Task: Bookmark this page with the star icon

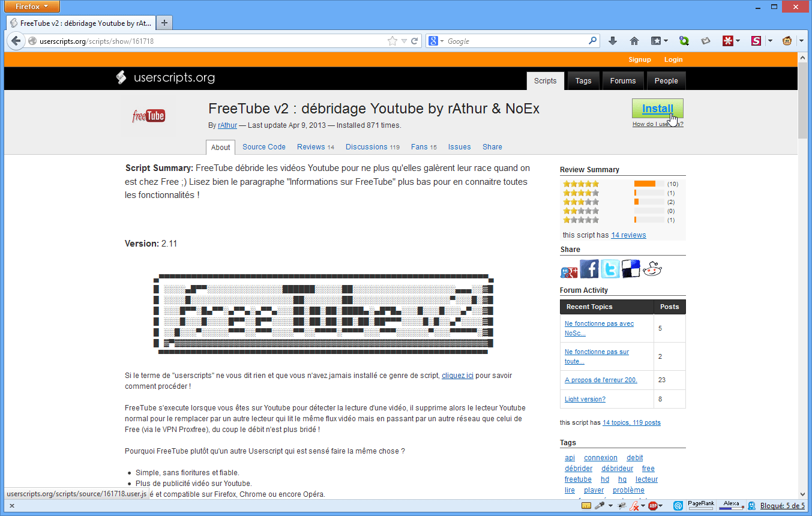Action: pyautogui.click(x=392, y=41)
